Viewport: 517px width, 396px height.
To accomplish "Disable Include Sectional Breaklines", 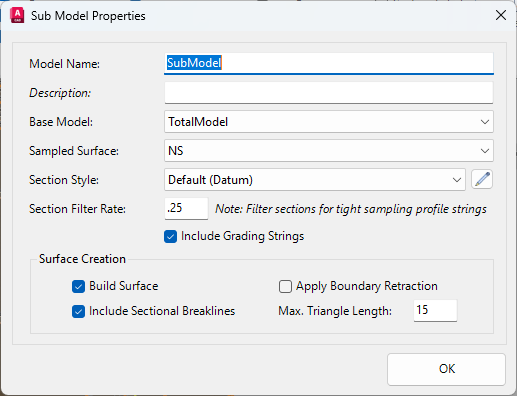I will click(x=78, y=312).
